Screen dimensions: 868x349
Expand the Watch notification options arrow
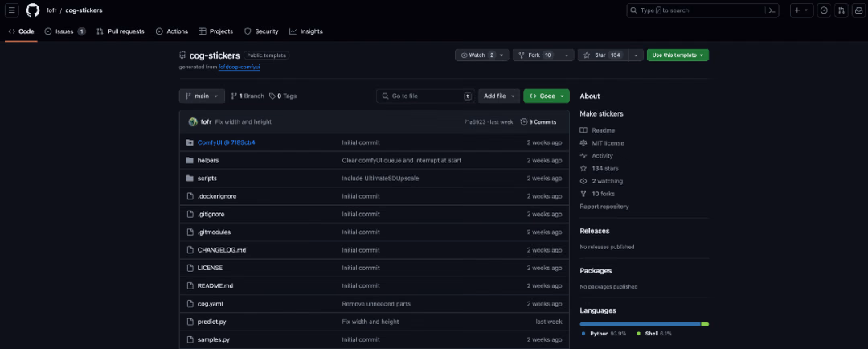coord(502,55)
